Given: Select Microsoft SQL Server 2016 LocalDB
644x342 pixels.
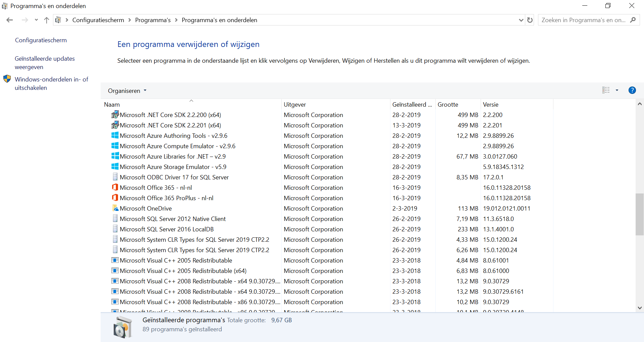Looking at the screenshot, I should [x=167, y=229].
